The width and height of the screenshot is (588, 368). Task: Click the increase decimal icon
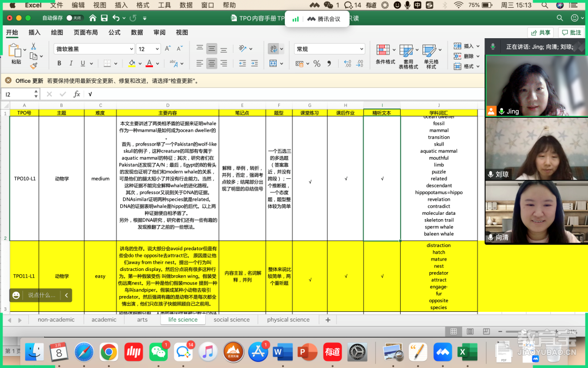(x=347, y=63)
